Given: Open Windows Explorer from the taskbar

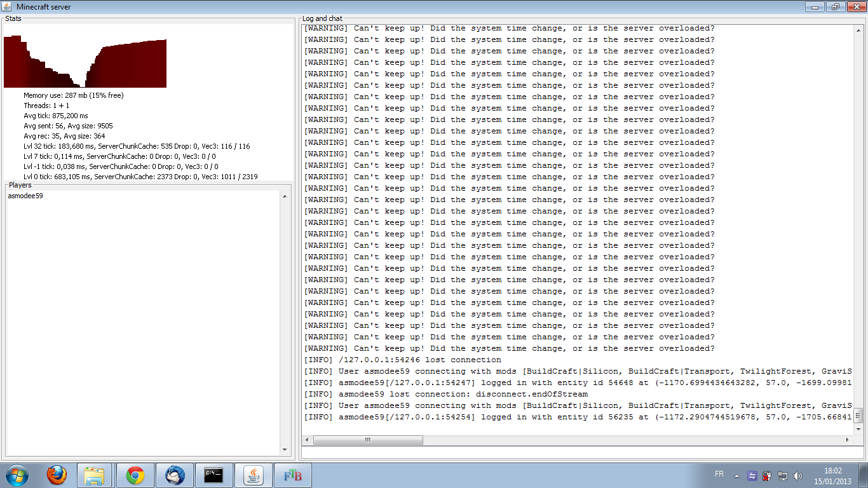Looking at the screenshot, I should click(x=95, y=475).
